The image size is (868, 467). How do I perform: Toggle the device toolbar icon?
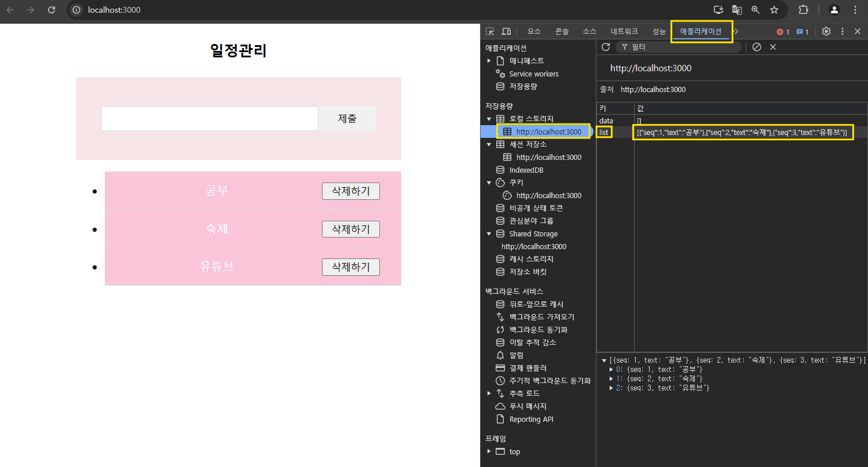[506, 31]
